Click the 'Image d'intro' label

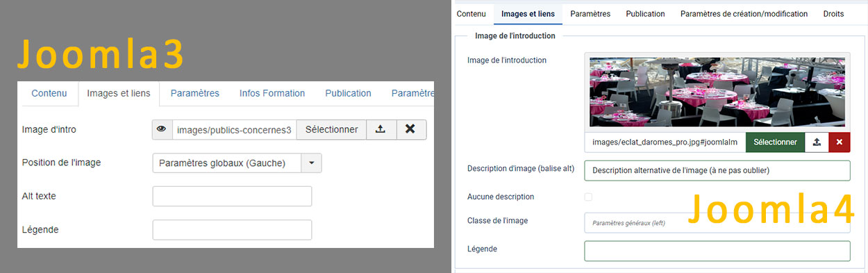[49, 130]
